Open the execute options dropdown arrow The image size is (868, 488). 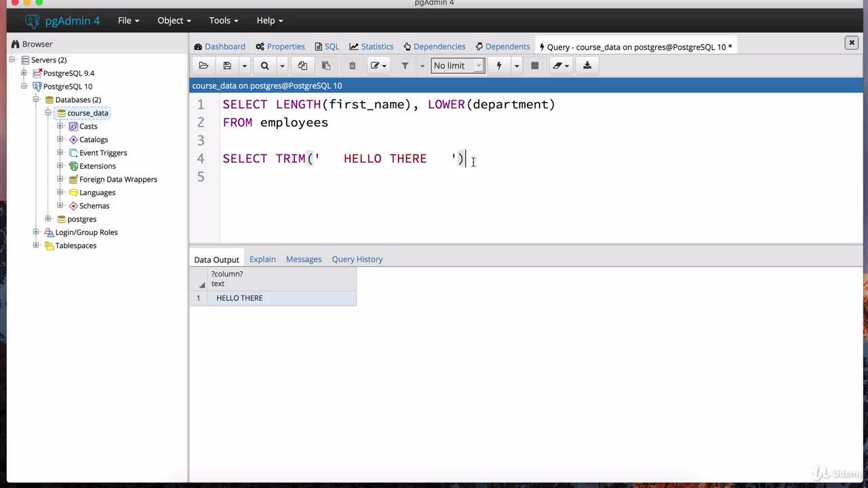pyautogui.click(x=516, y=66)
